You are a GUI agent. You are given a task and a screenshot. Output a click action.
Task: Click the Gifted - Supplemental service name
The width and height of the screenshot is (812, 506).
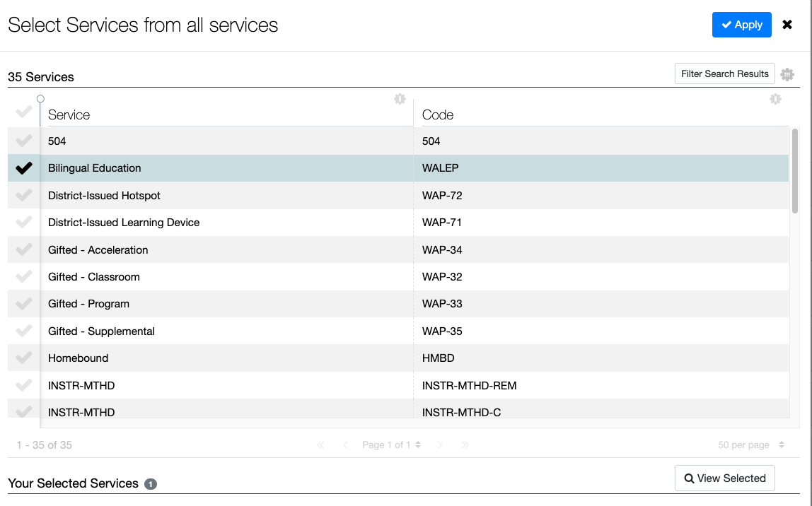tap(102, 331)
